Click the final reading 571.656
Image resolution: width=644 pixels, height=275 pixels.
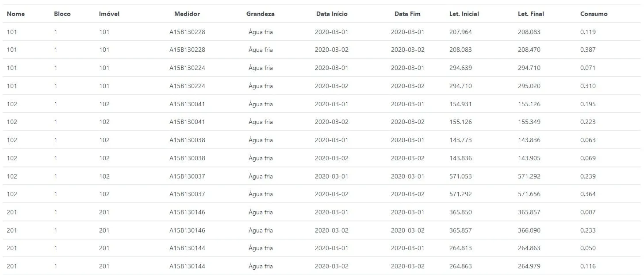tap(529, 194)
